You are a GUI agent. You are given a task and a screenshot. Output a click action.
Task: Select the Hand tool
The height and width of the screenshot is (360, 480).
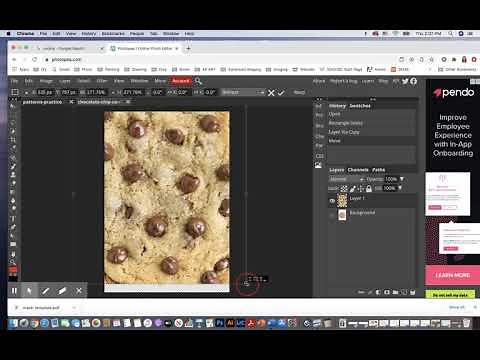click(13, 253)
